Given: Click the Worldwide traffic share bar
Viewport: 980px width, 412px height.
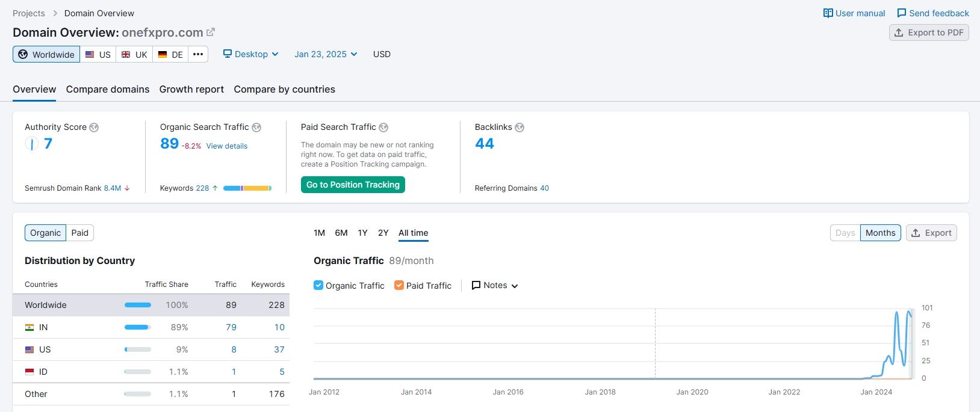Looking at the screenshot, I should point(138,305).
